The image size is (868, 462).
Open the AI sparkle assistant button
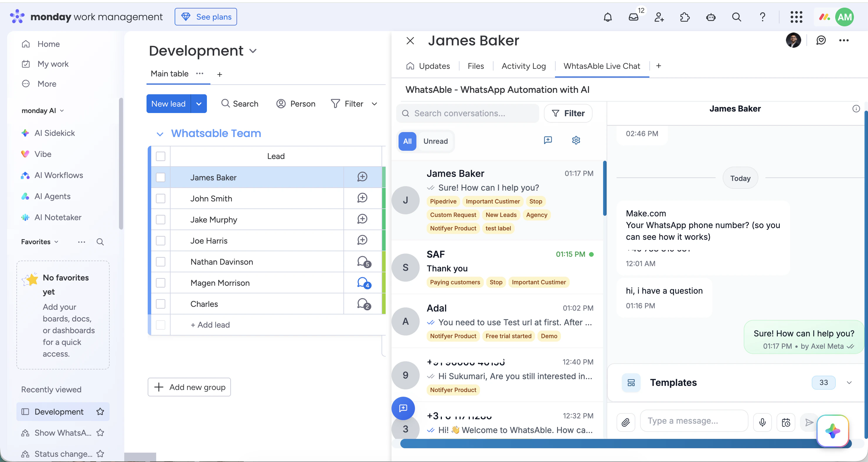tap(833, 431)
